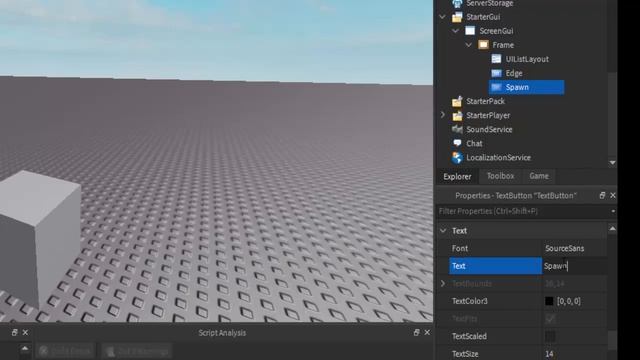
Task: Expand the StarterPlayer tree node
Action: (x=443, y=115)
